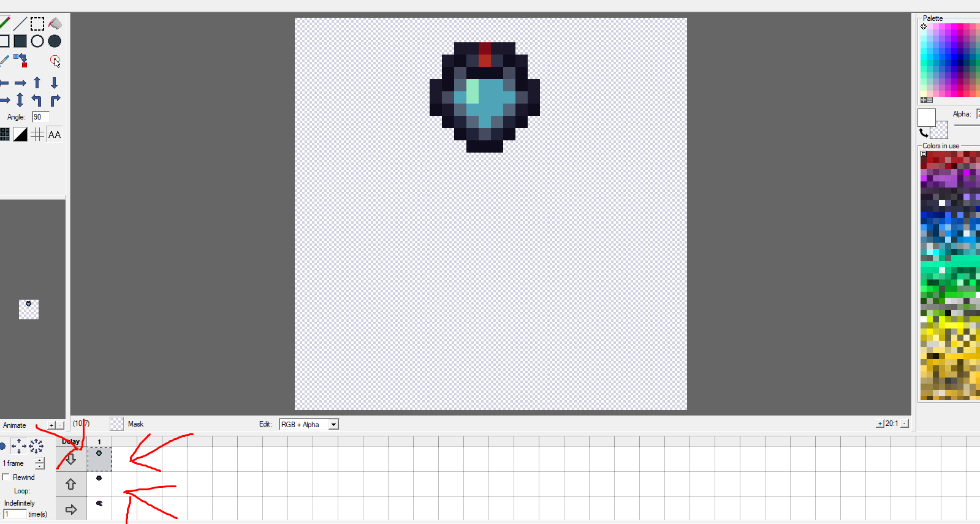Viewport: 980px width, 524px height.
Task: Choose the dashed rectangular selection tool
Action: pos(37,24)
